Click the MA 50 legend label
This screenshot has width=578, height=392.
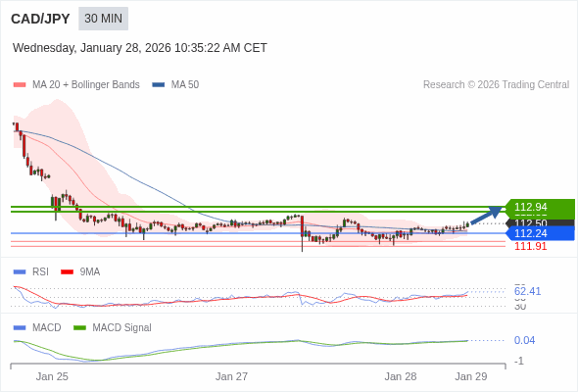185,85
